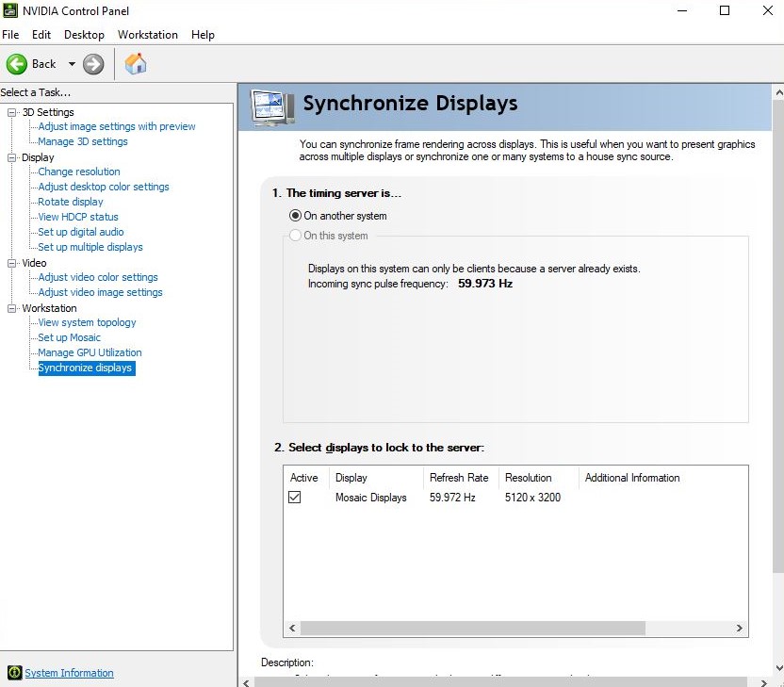Click the green Back arrow icon

pos(17,64)
